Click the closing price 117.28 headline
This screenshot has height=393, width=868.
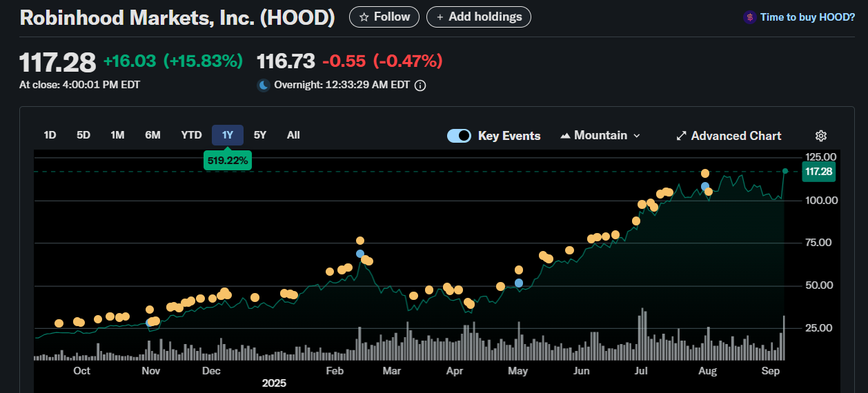point(57,62)
